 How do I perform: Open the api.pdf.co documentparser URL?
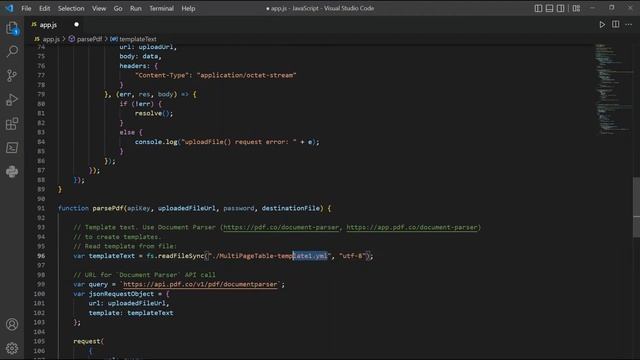[x=200, y=284]
